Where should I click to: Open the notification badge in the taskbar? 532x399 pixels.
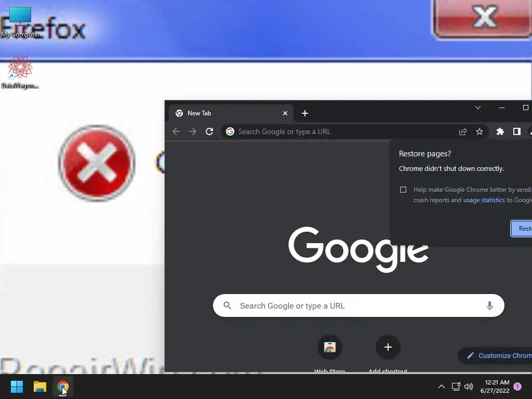pyautogui.click(x=517, y=387)
